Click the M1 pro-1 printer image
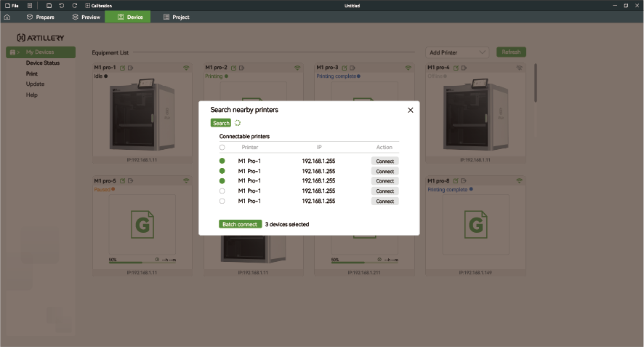Viewport: 644px width, 347px height. pos(142,115)
